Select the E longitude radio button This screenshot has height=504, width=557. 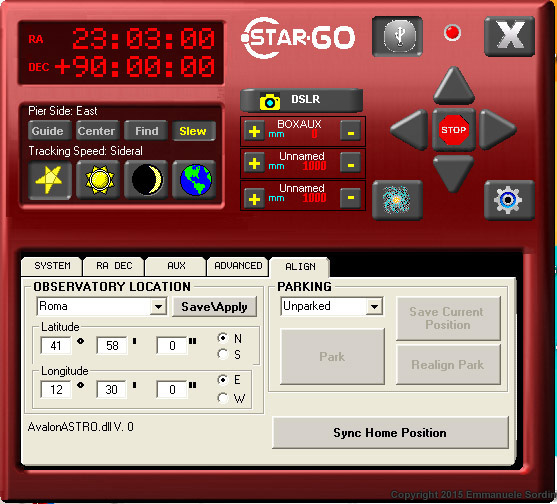(x=223, y=380)
